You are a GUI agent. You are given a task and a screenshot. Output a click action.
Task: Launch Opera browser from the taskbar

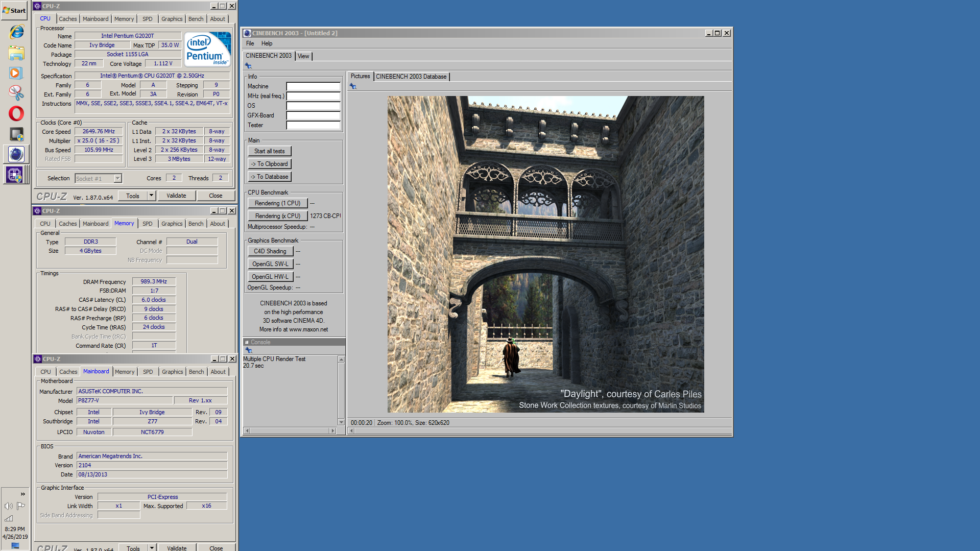coord(16,113)
